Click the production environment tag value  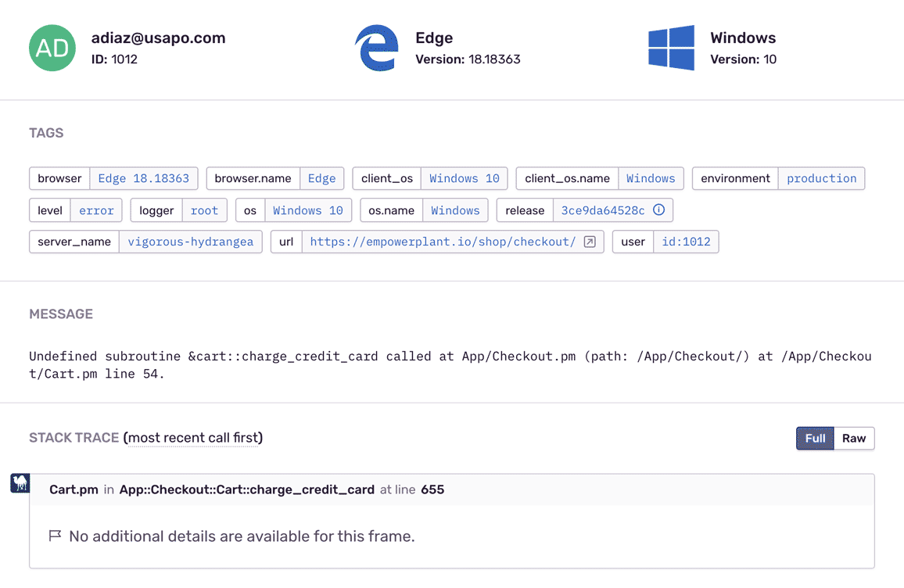click(x=821, y=178)
